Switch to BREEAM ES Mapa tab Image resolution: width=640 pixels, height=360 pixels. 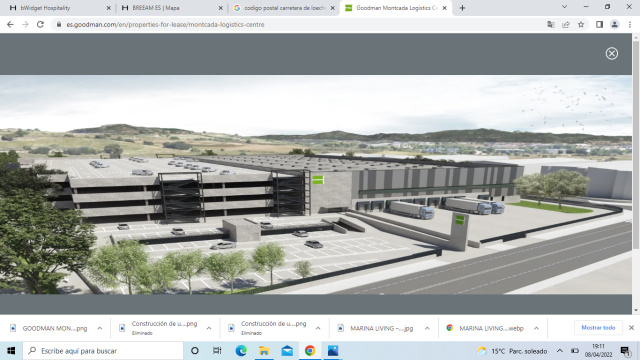tap(171, 8)
